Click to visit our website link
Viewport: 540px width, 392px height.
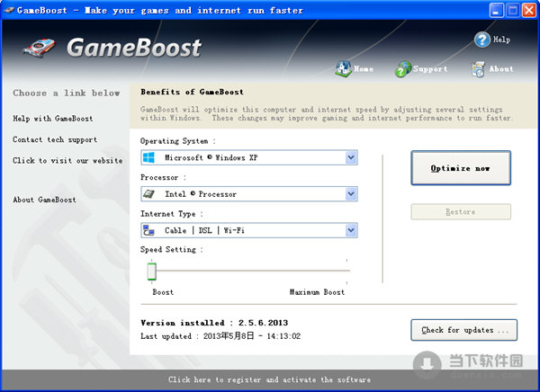click(x=67, y=161)
